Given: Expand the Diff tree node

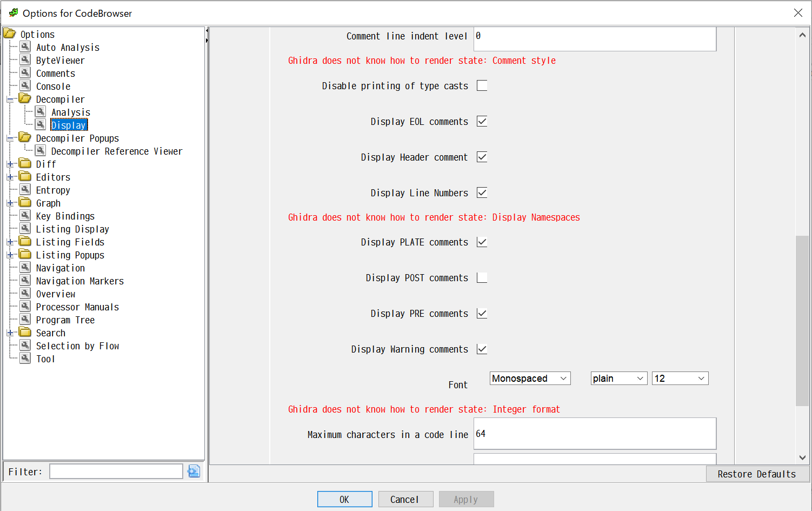Looking at the screenshot, I should point(10,164).
